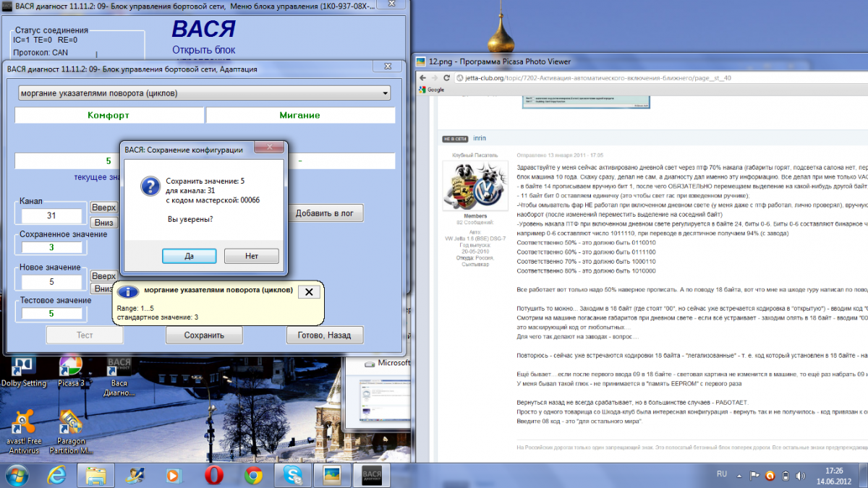Click the blue info icon in the tooltip

[x=129, y=291]
